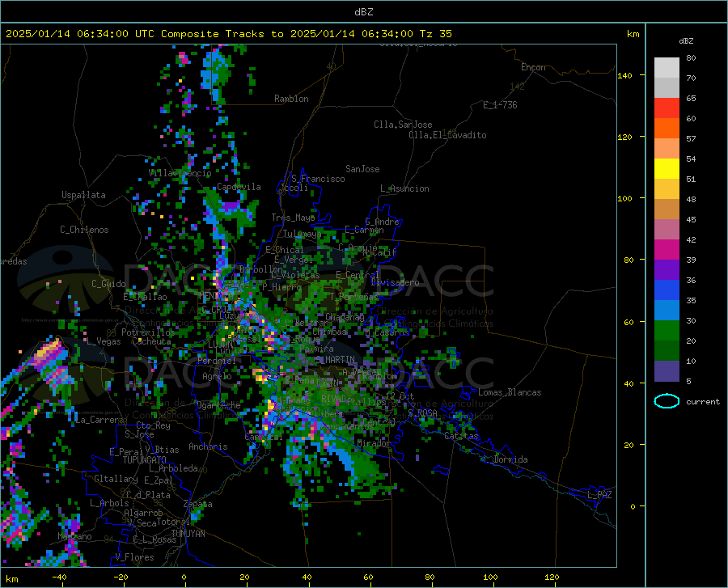Click the Zapata place label
This screenshot has height=588, width=728.
point(198,504)
